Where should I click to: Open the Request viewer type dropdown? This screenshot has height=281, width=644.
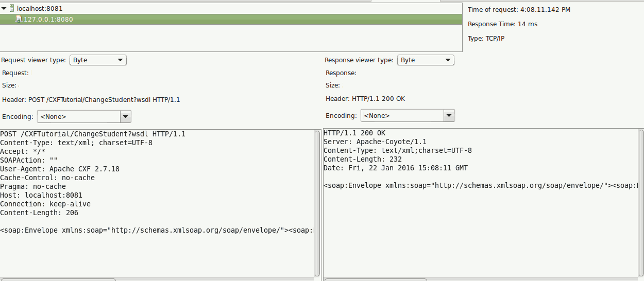[x=98, y=60]
